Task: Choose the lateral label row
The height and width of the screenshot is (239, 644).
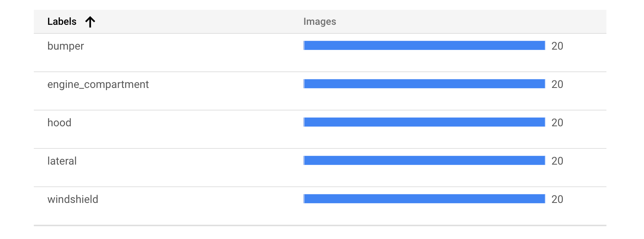Action: 62,161
